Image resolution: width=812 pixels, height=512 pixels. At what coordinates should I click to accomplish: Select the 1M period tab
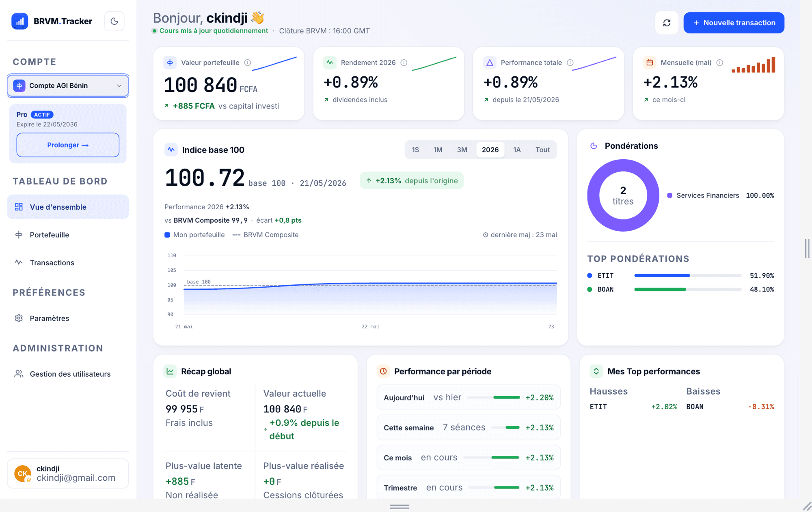438,150
